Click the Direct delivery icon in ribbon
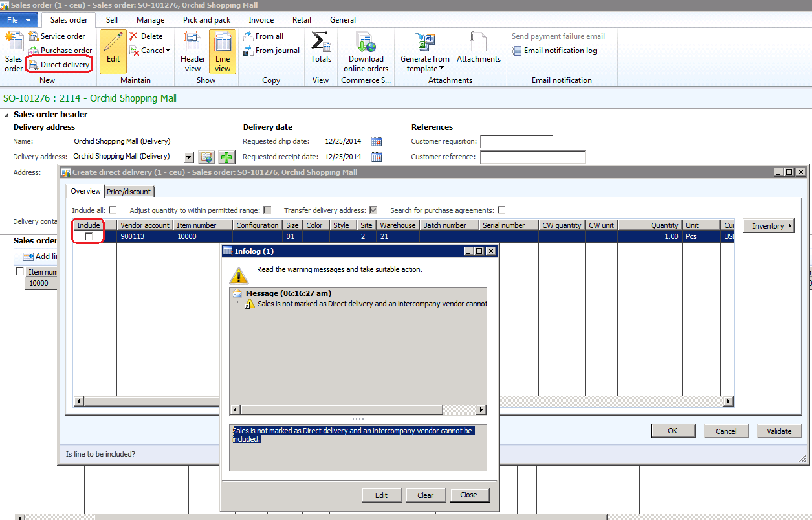812x520 pixels. (x=33, y=65)
